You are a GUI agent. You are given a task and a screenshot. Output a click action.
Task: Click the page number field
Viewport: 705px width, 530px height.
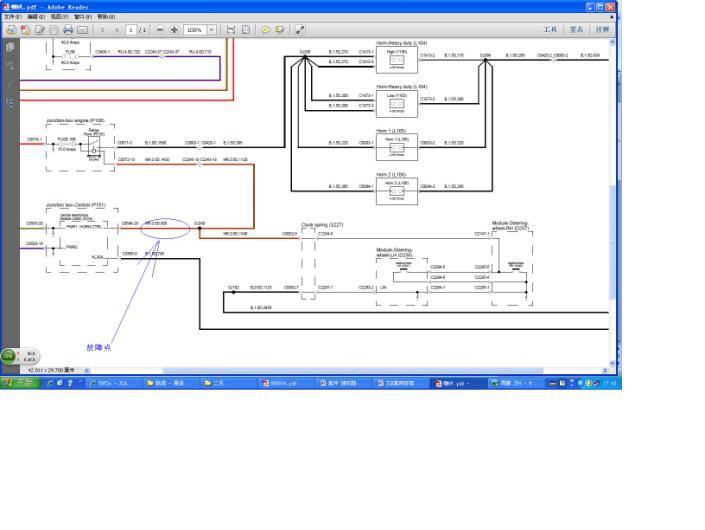click(131, 30)
